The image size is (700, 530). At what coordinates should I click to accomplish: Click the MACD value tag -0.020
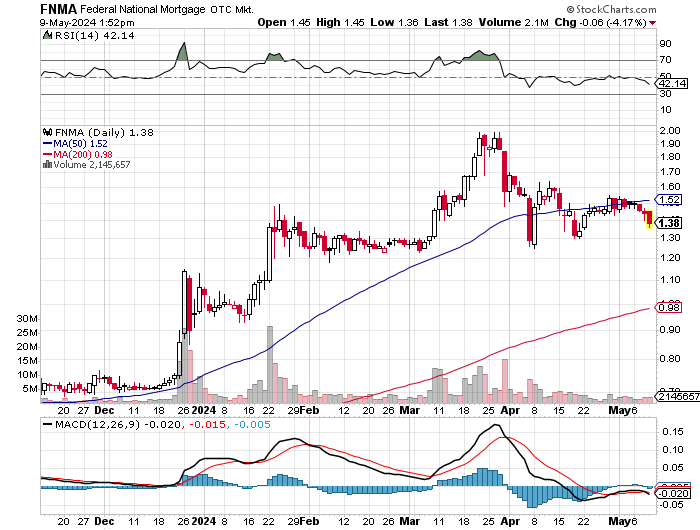point(672,493)
